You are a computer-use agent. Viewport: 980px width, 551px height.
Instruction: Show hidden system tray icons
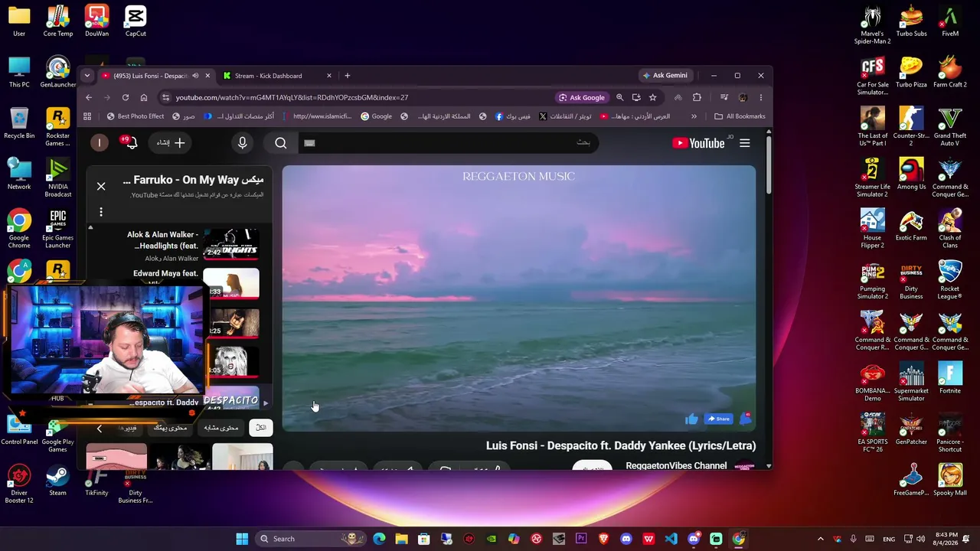820,539
